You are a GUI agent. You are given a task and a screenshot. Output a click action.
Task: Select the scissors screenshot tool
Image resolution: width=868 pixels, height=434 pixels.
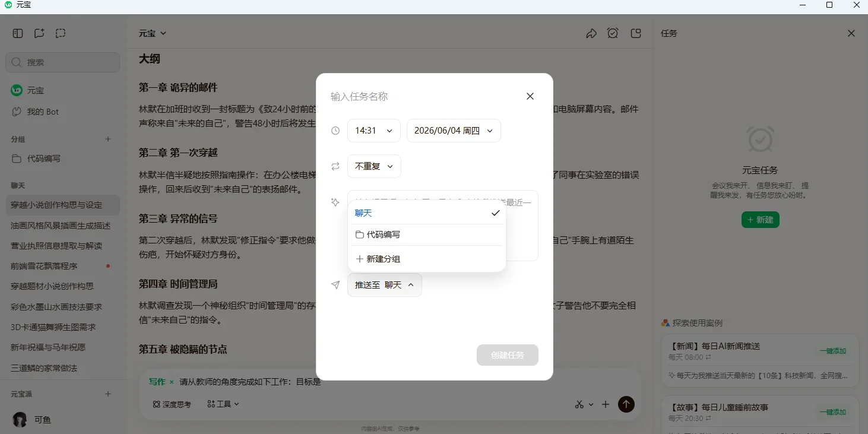579,404
